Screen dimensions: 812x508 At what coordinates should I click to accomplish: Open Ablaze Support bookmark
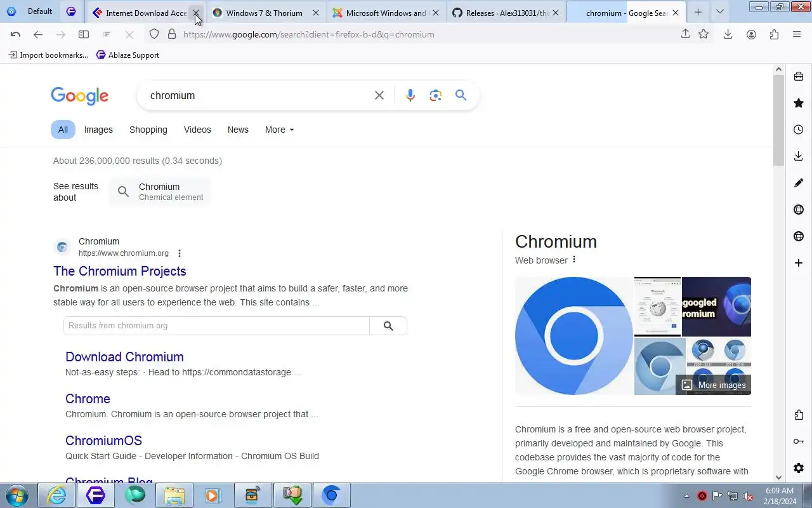[128, 55]
